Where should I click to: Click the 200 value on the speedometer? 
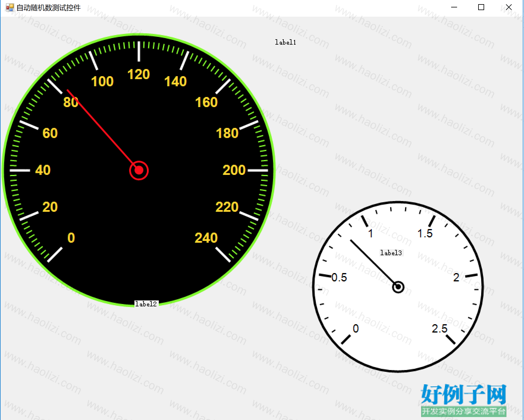(x=234, y=170)
